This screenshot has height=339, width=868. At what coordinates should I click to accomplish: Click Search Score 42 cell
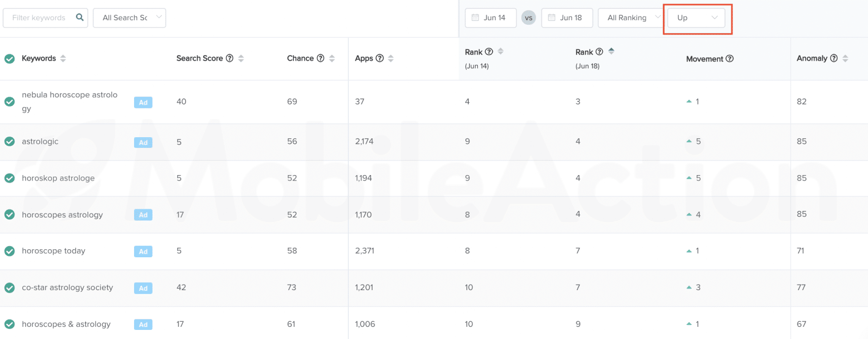point(181,288)
